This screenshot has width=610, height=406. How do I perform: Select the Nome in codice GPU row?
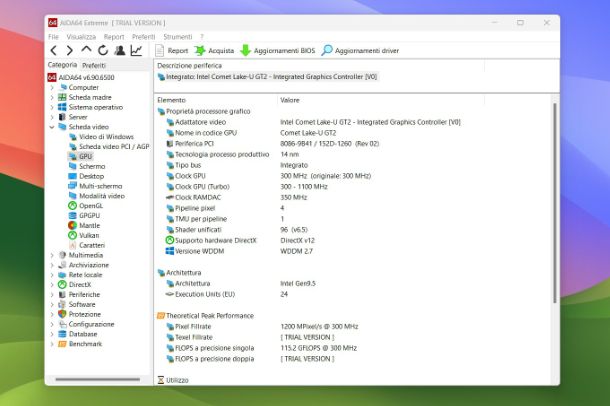[251, 133]
